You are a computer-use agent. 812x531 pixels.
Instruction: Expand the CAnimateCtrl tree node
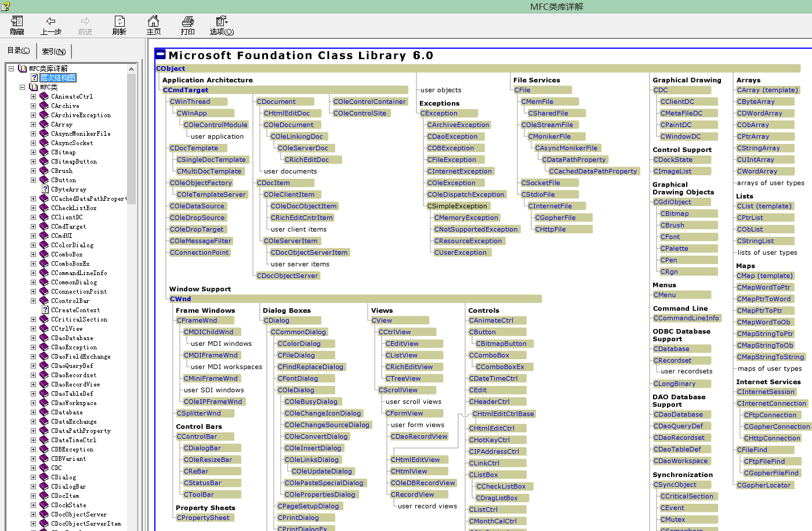point(33,96)
